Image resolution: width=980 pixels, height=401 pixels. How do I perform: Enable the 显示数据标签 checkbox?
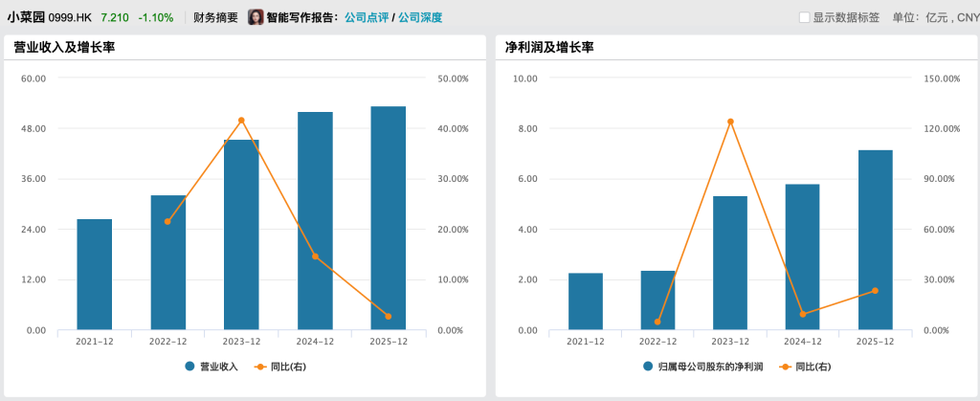point(805,17)
